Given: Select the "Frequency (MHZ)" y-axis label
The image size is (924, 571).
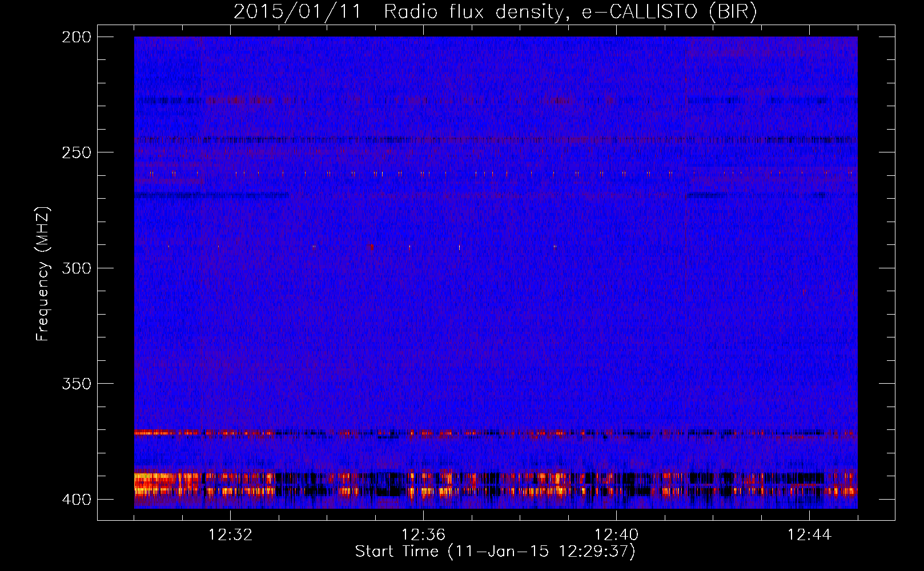Looking at the screenshot, I should tap(43, 274).
